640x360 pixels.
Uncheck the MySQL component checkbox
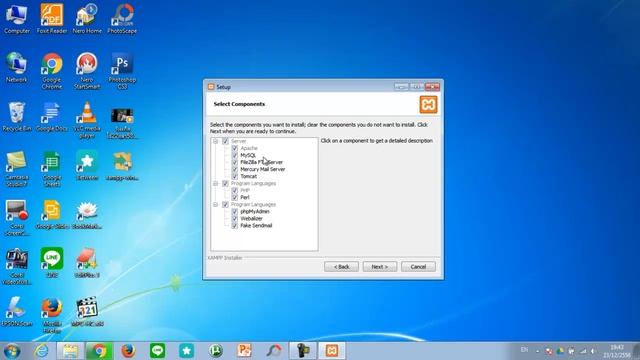[x=235, y=155]
